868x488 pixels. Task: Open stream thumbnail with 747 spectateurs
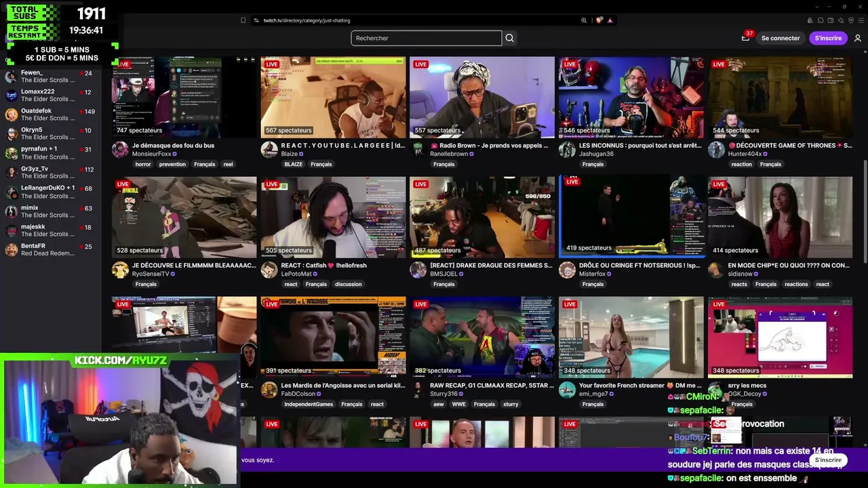184,98
